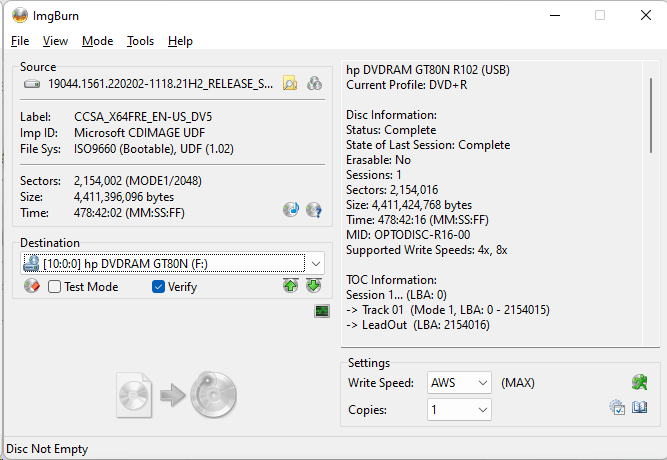Enable the Test Mode checkbox
The width and height of the screenshot is (667, 460).
click(55, 287)
